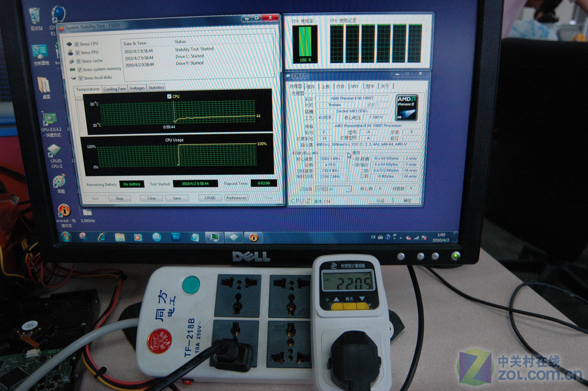Switch to the 缓存 tab in CPU-Z
Viewport: 588px width, 391px height.
pos(311,87)
